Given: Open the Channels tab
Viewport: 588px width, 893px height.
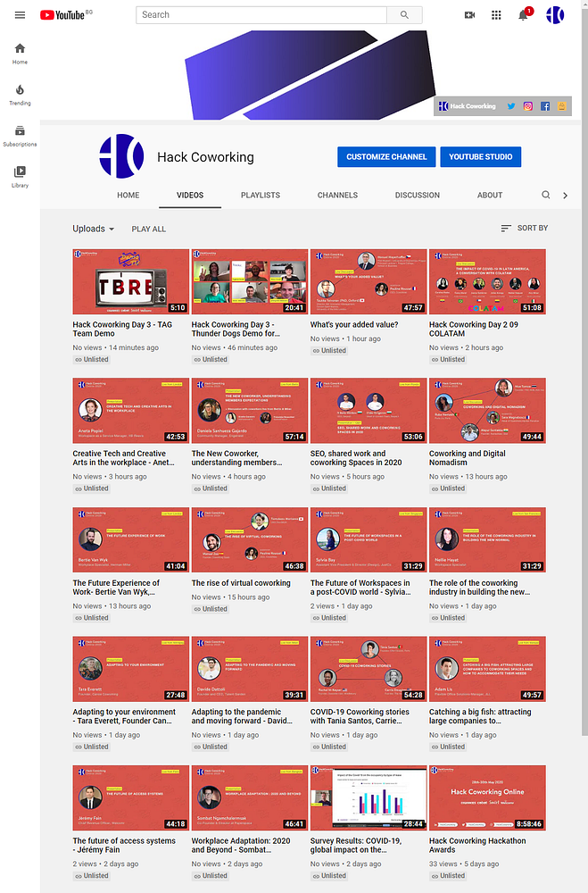Looking at the screenshot, I should [337, 195].
